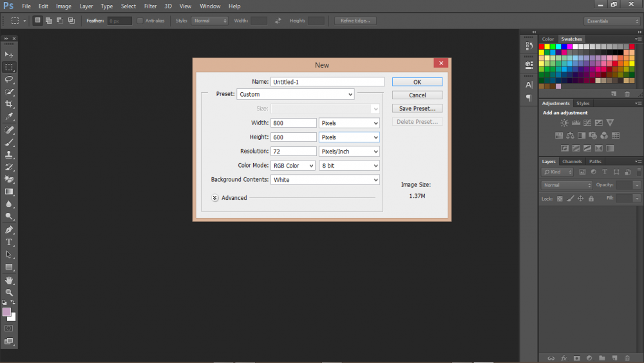This screenshot has height=363, width=644.
Task: Choose Intersect with selection mode
Action: coord(71,21)
